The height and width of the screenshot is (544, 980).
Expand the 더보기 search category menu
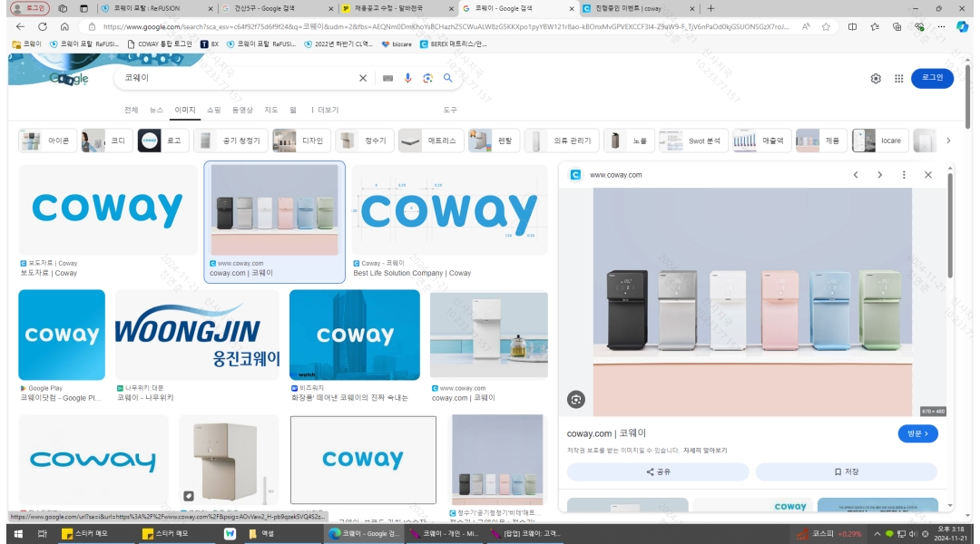[x=325, y=110]
